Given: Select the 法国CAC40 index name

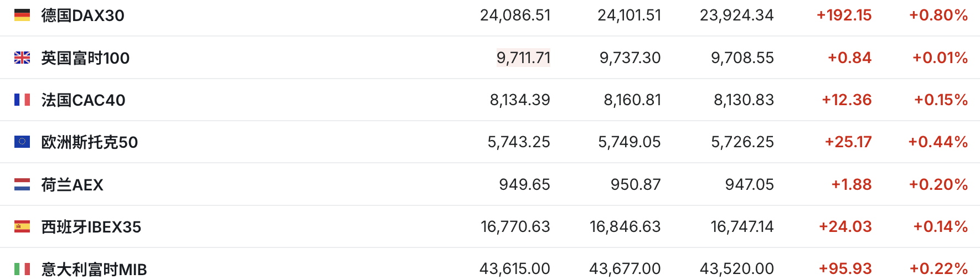Looking at the screenshot, I should [x=84, y=100].
